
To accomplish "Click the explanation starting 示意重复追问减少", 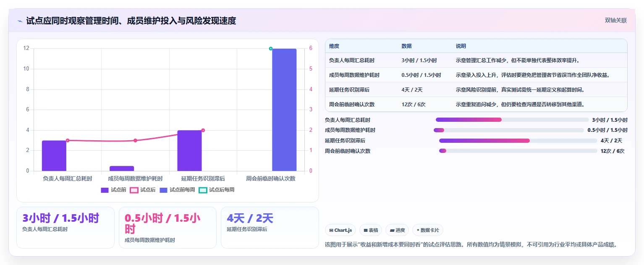I will [x=520, y=104].
